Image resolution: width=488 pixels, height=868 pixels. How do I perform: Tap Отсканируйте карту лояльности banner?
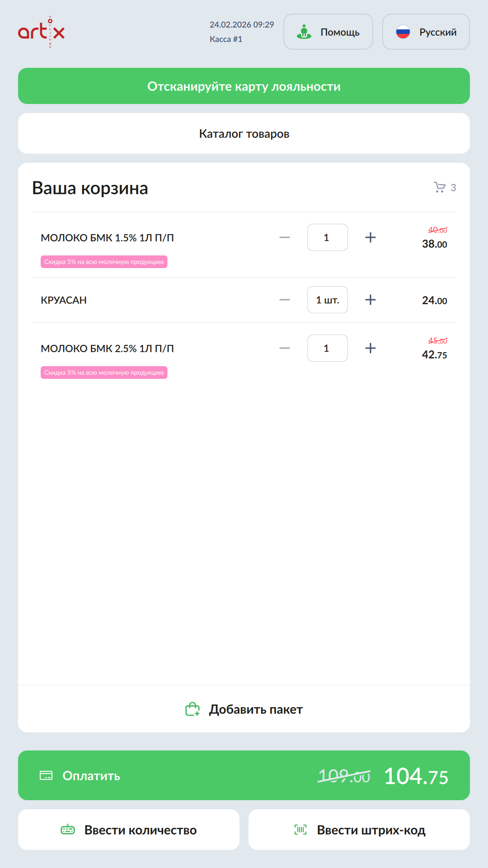244,86
